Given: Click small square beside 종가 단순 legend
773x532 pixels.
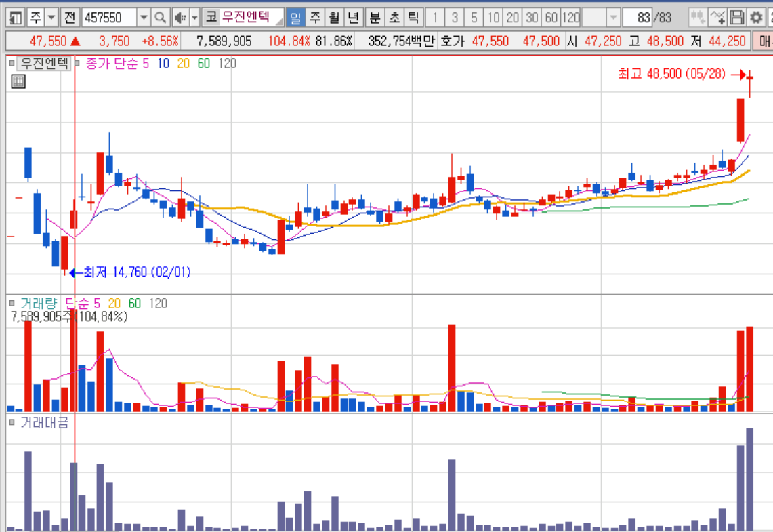Looking at the screenshot, I should click(77, 63).
